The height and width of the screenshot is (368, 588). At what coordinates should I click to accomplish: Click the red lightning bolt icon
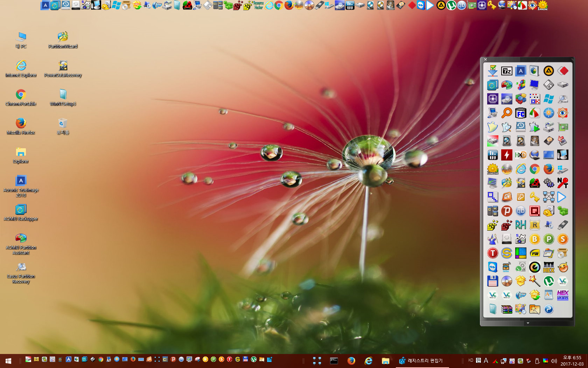pyautogui.click(x=506, y=155)
